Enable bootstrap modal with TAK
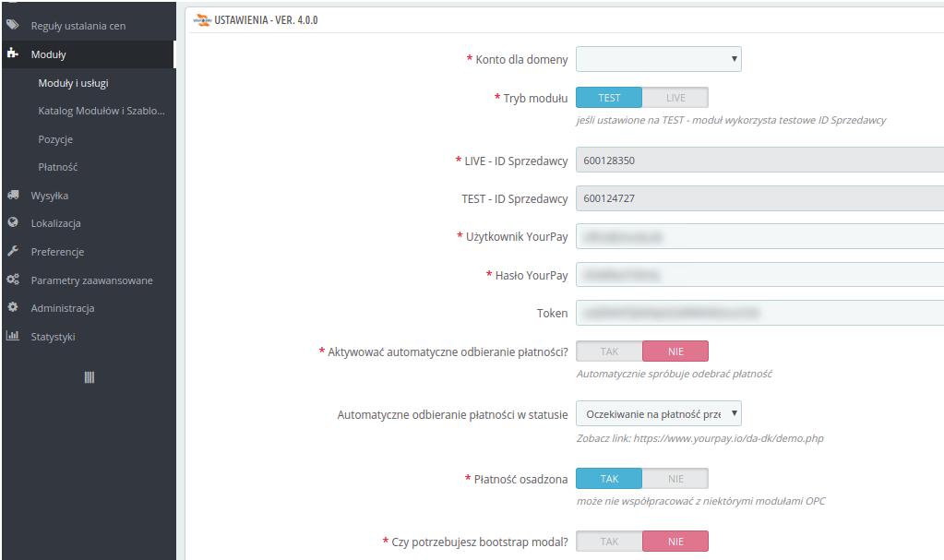This screenshot has height=560, width=944. (x=609, y=542)
